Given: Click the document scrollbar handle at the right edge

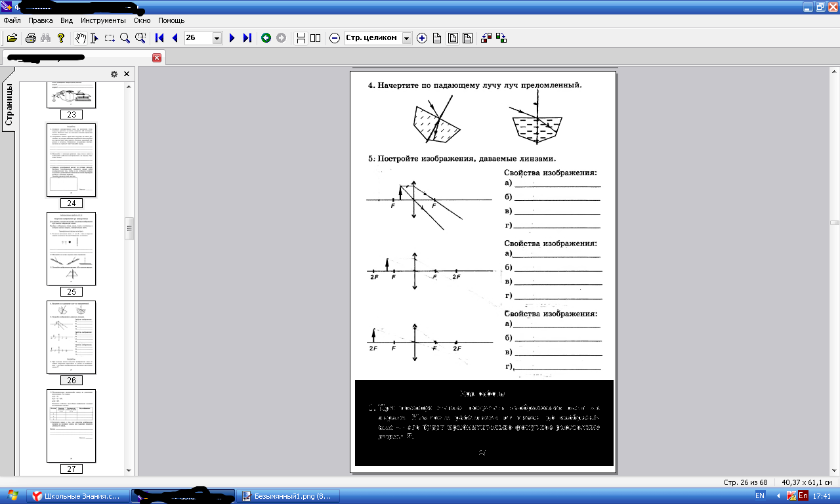Looking at the screenshot, I should (x=835, y=223).
